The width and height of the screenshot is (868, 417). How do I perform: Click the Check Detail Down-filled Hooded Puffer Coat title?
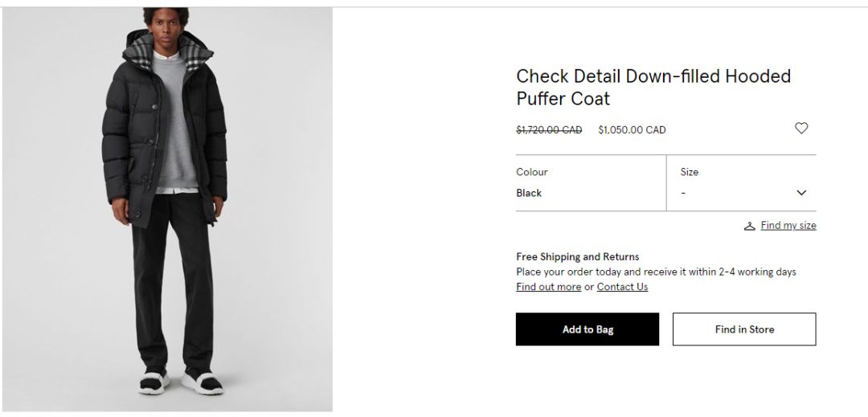pos(653,88)
